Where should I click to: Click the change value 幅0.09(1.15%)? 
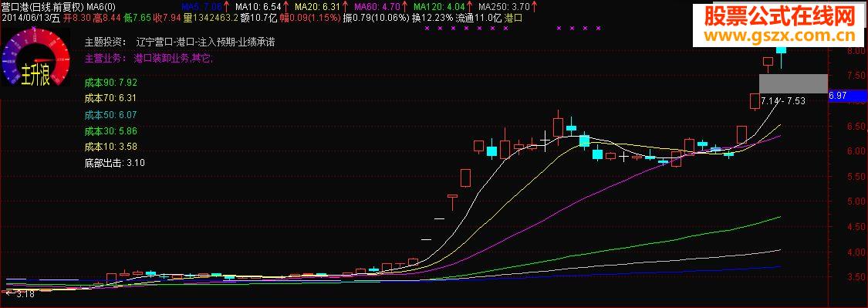pos(310,18)
